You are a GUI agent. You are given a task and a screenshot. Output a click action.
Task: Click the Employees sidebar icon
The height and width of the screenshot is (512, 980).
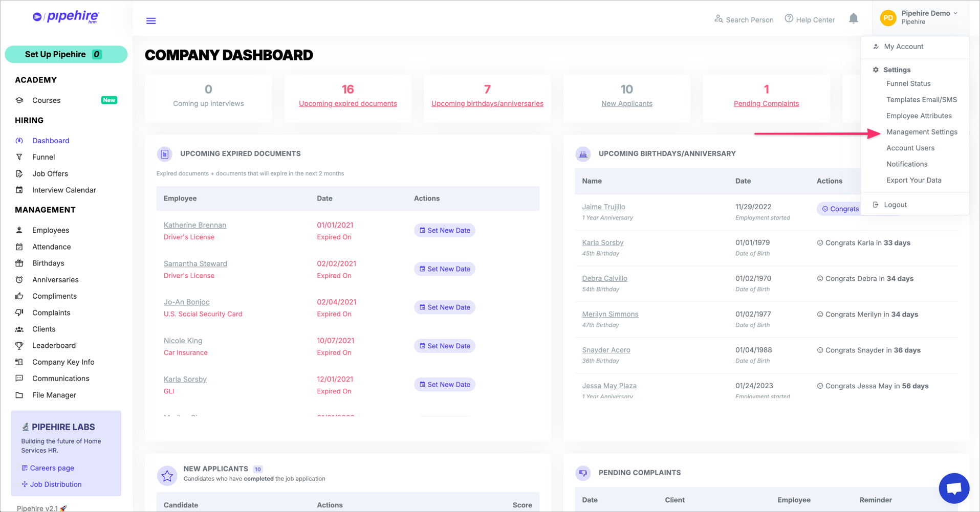click(19, 230)
